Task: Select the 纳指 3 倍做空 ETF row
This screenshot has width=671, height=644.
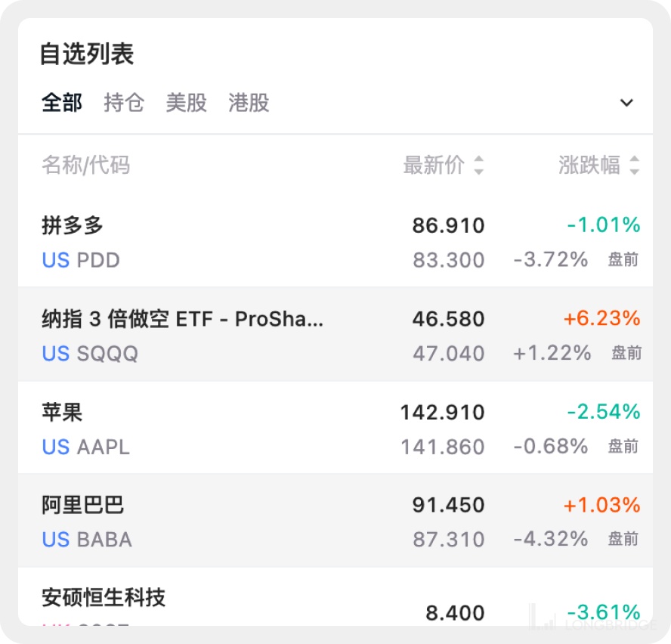Action: [182, 319]
